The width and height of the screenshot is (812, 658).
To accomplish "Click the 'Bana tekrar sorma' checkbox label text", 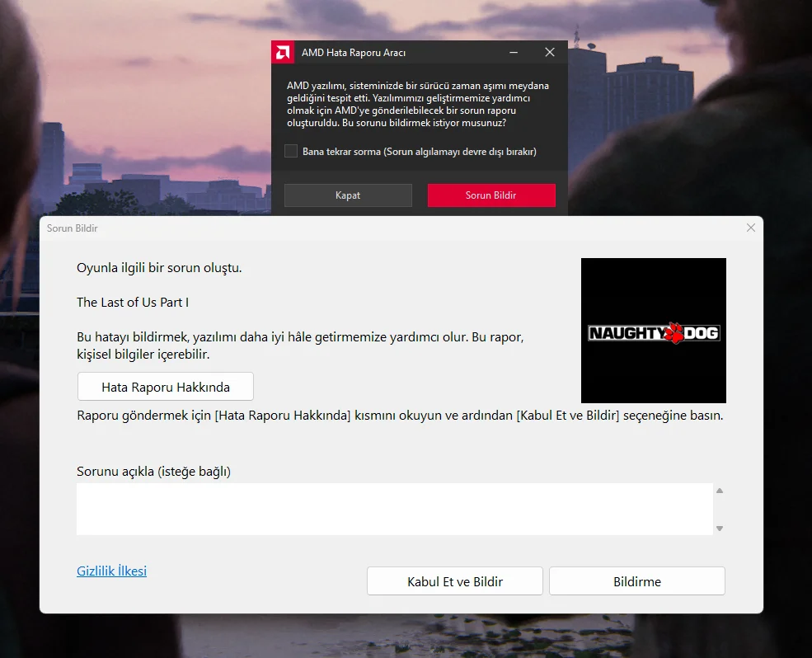I will click(x=420, y=152).
